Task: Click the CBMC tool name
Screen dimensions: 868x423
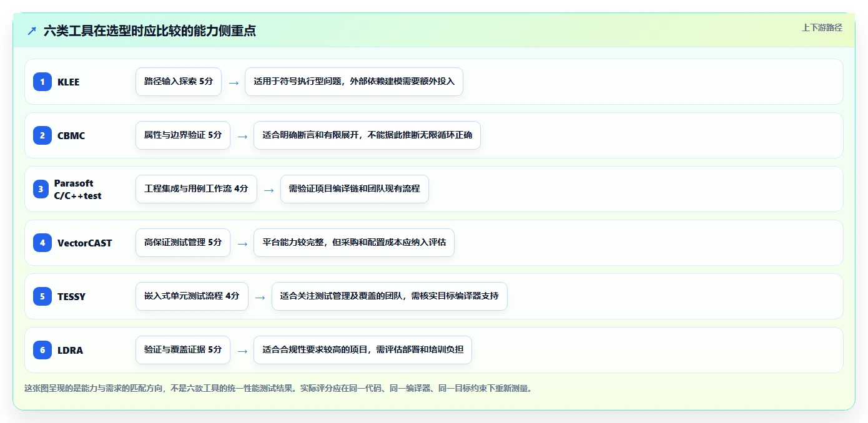Action: coord(71,135)
